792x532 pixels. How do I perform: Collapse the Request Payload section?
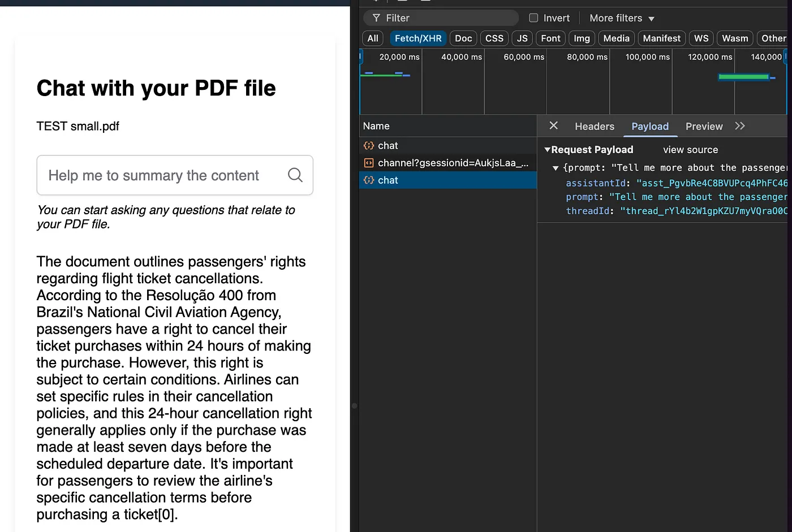point(547,150)
